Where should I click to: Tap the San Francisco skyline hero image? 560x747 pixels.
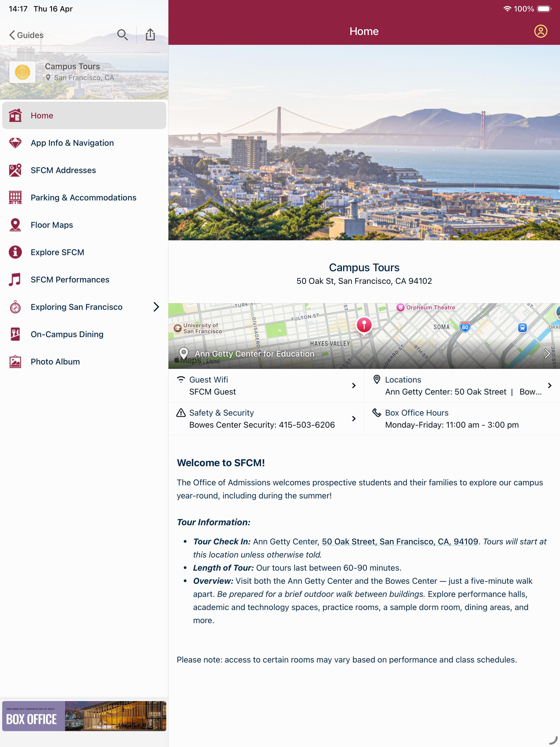[x=364, y=142]
